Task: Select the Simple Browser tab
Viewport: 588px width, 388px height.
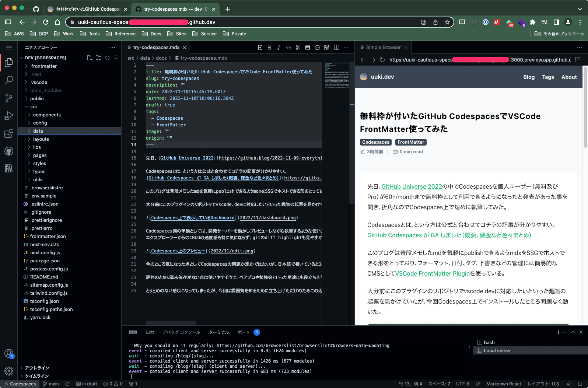Action: point(383,48)
